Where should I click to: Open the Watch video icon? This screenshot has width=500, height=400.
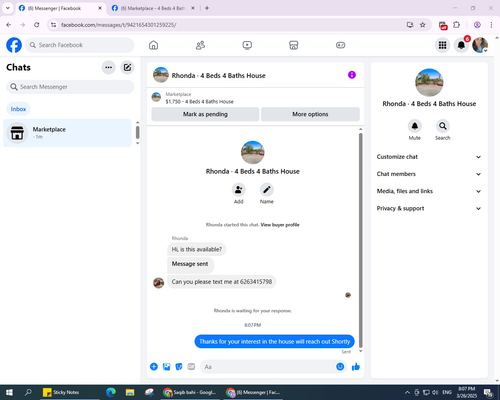click(x=247, y=45)
